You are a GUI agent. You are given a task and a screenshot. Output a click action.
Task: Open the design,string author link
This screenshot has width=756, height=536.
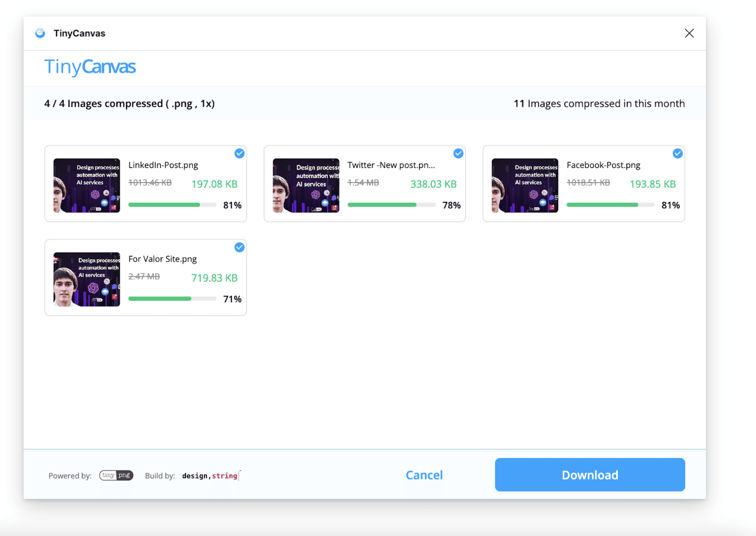point(210,475)
